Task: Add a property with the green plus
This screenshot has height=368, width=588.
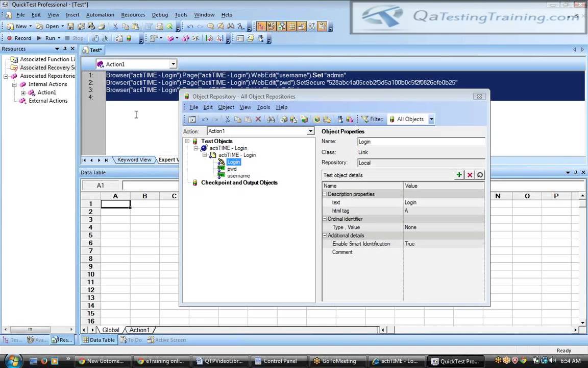Action: coord(459,175)
